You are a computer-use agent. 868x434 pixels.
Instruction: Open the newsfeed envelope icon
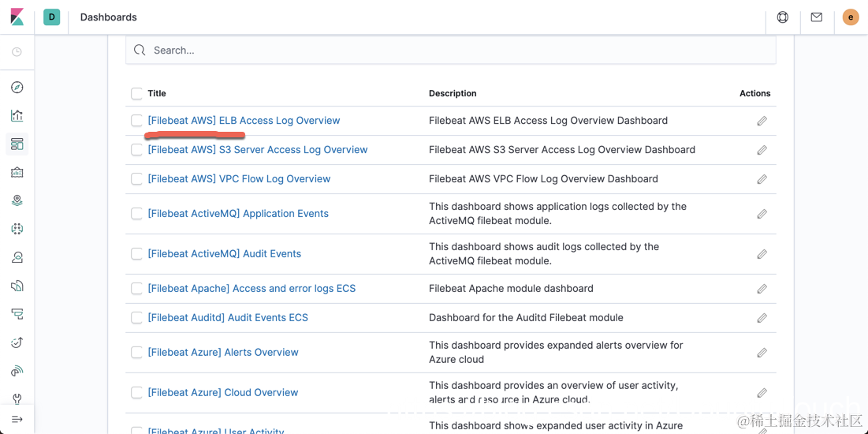[x=817, y=17]
